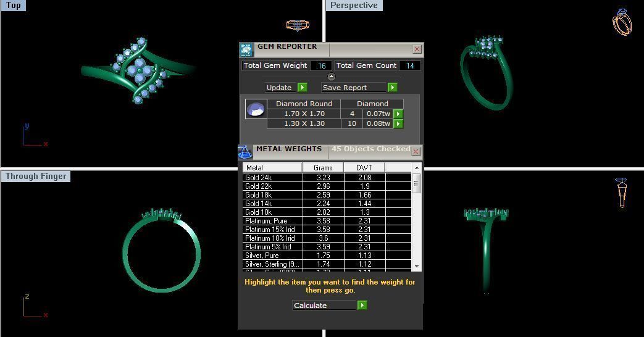The width and height of the screenshot is (644, 337).
Task: Click the green go arrow beside Save Report
Action: point(392,88)
